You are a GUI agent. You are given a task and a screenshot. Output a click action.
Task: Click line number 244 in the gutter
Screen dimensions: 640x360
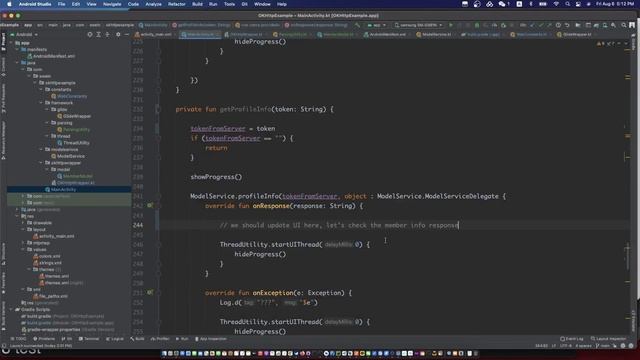tap(138, 225)
